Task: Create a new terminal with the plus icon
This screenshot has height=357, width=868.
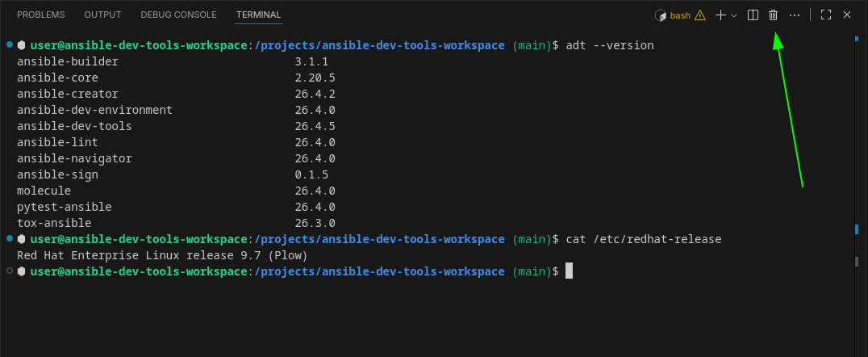Action: [x=720, y=15]
